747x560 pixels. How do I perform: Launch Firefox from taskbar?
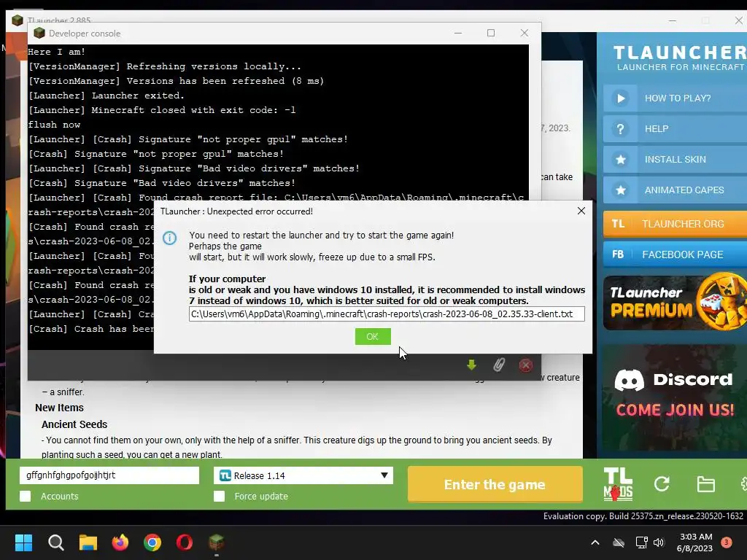click(120, 542)
